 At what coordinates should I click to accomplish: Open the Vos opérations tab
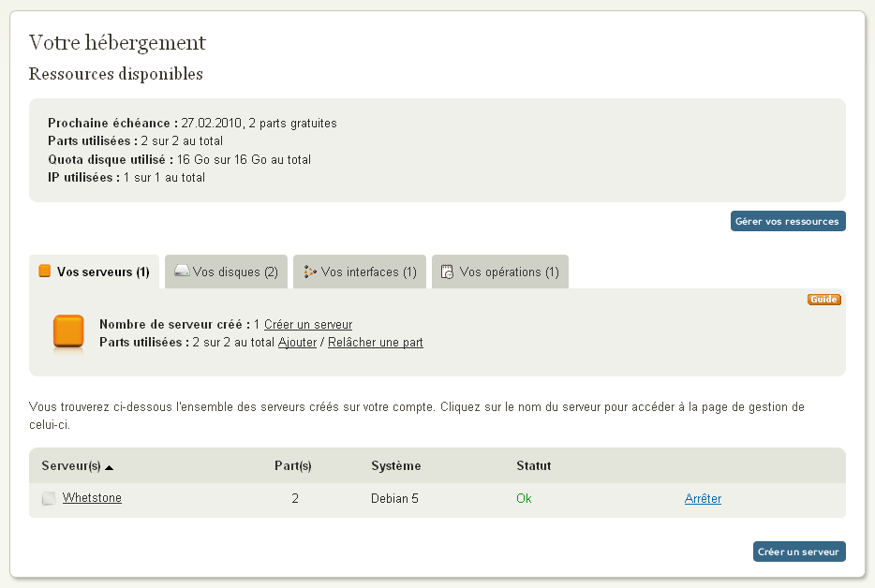(509, 272)
